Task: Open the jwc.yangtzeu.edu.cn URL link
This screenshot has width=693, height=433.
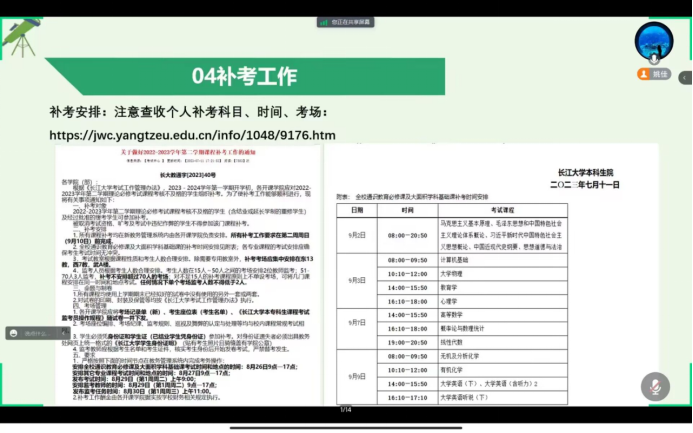Action: [192, 135]
